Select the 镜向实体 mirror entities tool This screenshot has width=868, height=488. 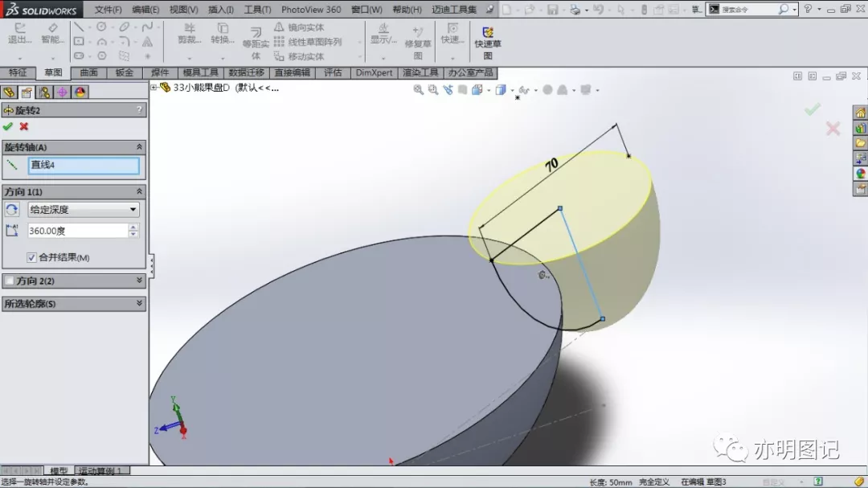(x=300, y=27)
